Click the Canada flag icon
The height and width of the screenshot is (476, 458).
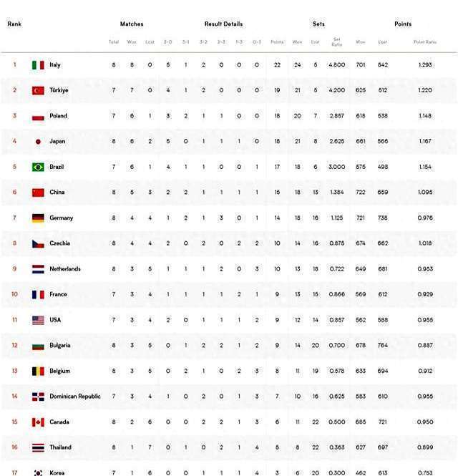pos(38,422)
